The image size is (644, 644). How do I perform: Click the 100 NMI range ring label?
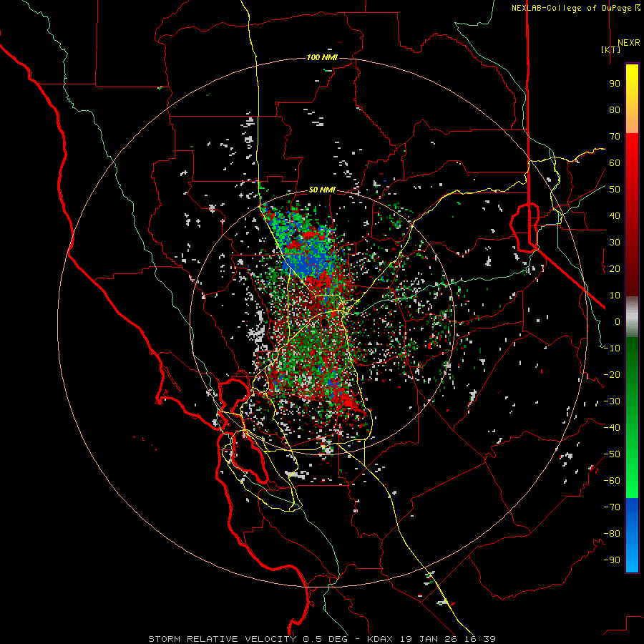[322, 57]
